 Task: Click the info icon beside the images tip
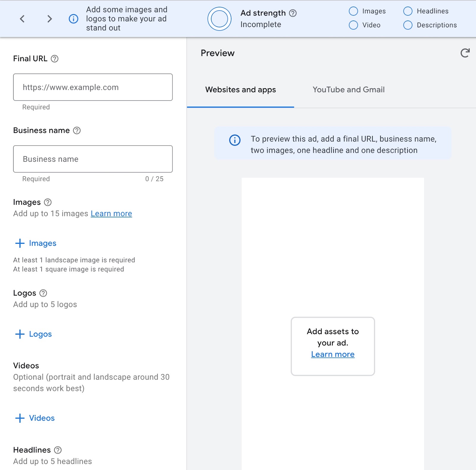73,19
